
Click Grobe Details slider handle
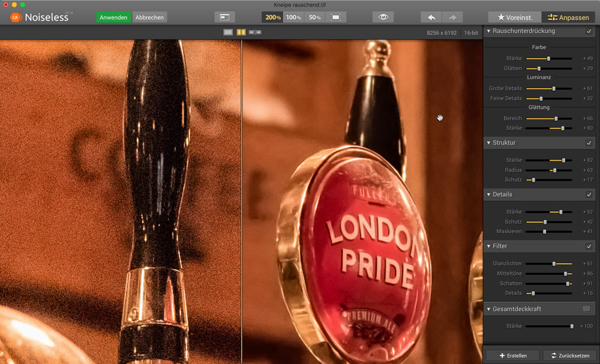554,88
